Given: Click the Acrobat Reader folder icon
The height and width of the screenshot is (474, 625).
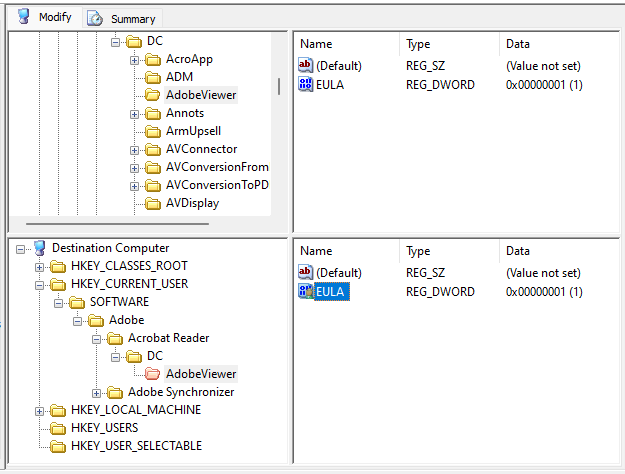Looking at the screenshot, I should 115,338.
